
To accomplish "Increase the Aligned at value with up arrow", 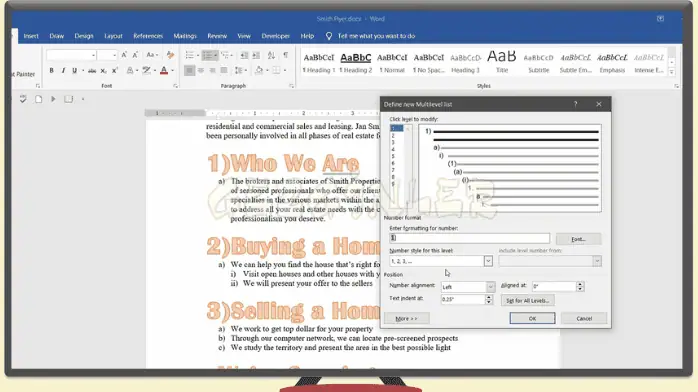I will click(x=580, y=284).
